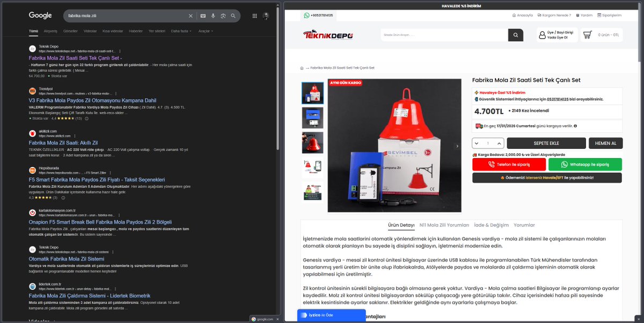The width and height of the screenshot is (644, 323).
Task: Open result 'Fabrika Mola Zil Saati: Akıllı Zil'
Action: pyautogui.click(x=63, y=142)
